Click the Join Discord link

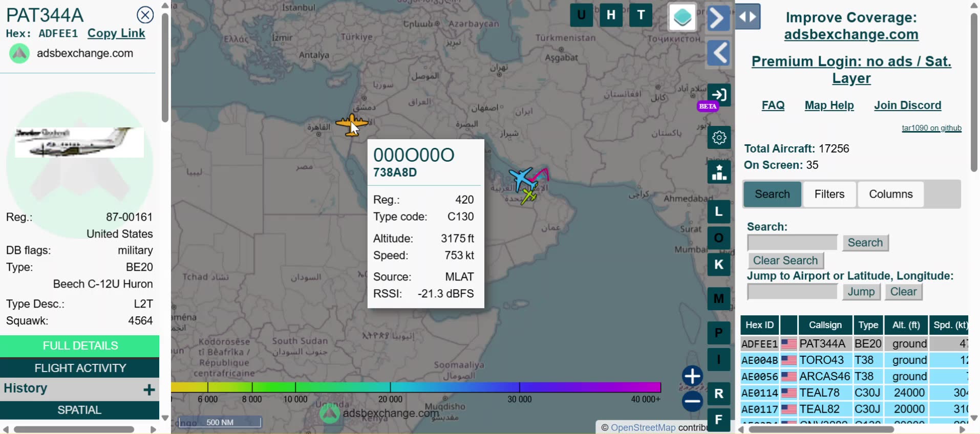pos(907,105)
